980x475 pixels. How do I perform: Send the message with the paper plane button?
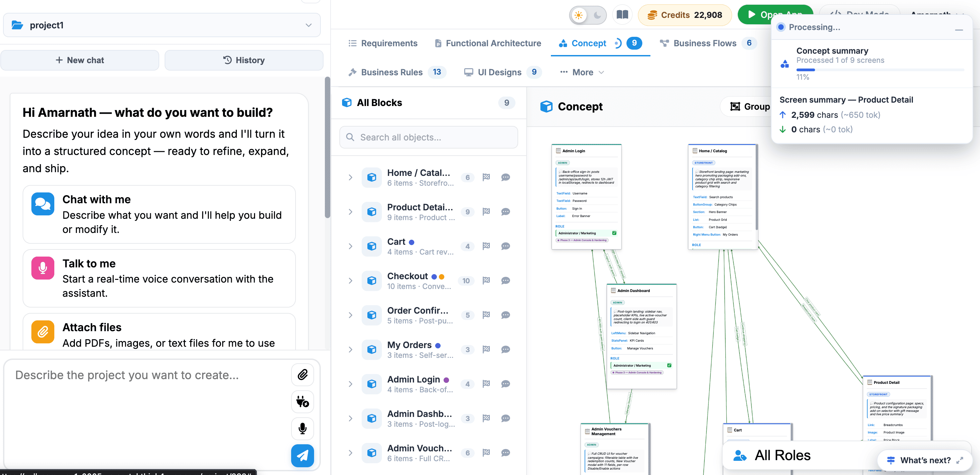click(303, 456)
